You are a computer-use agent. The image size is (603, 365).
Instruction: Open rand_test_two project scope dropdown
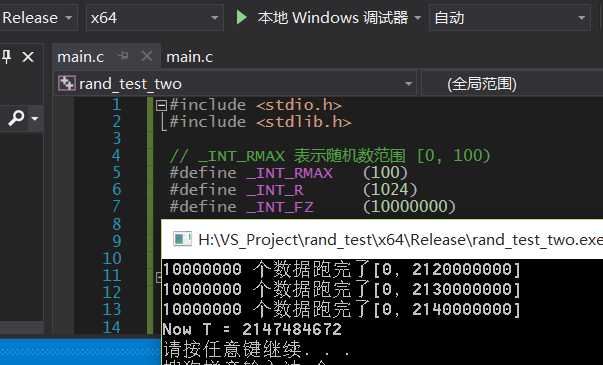235,83
